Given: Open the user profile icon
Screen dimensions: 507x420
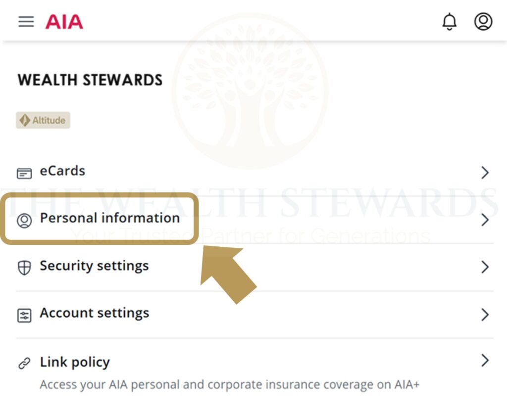Looking at the screenshot, I should [483, 22].
